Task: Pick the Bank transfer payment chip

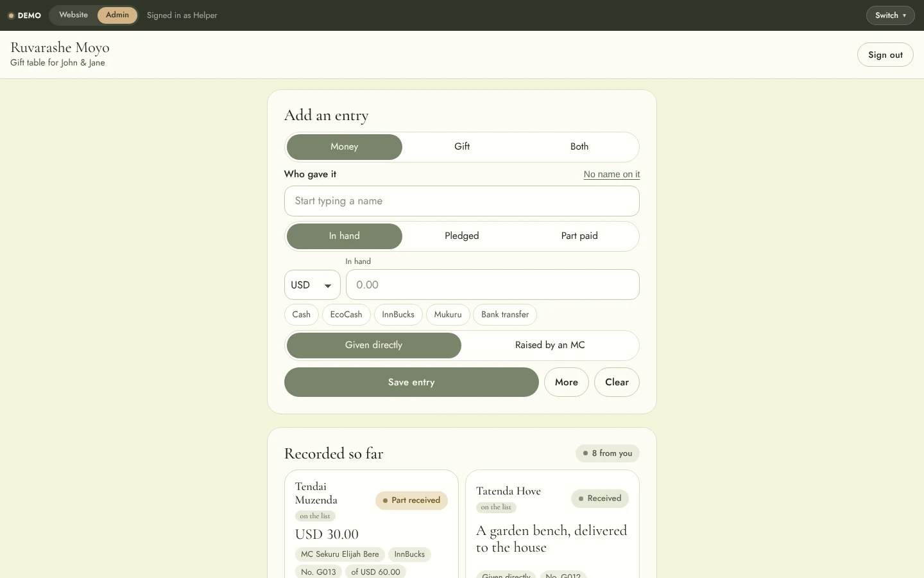Action: click(505, 315)
